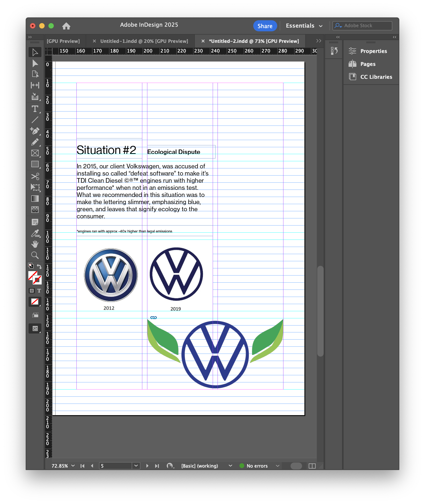Open the Preflight profile menu icon
The height and width of the screenshot is (504, 425).
click(x=170, y=466)
